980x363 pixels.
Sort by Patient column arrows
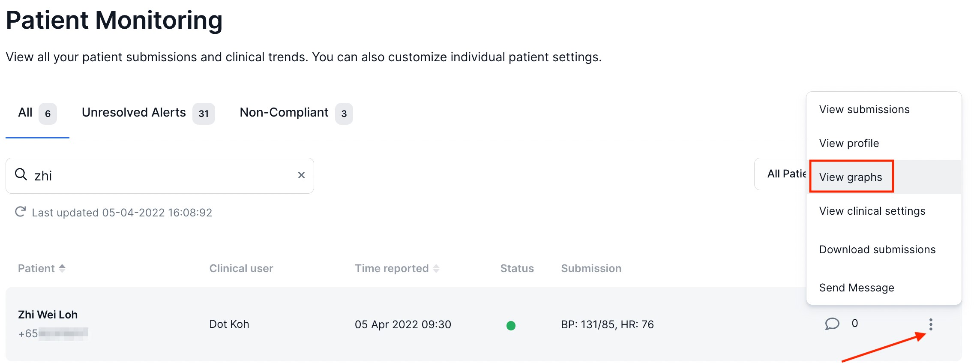[62, 268]
